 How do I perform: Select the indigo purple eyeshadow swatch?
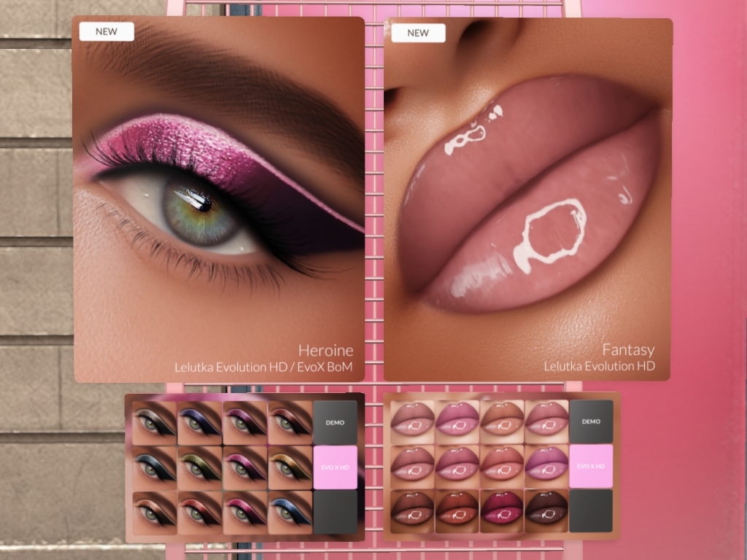coord(199,421)
